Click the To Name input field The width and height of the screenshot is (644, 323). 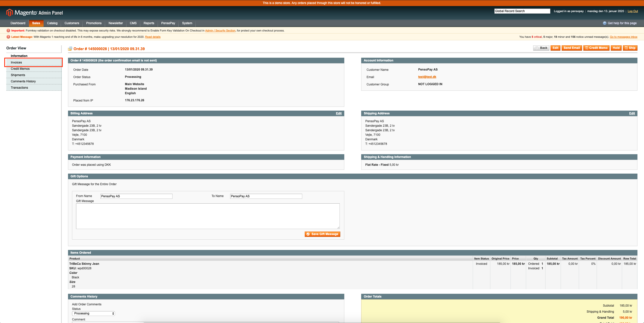[x=266, y=196]
